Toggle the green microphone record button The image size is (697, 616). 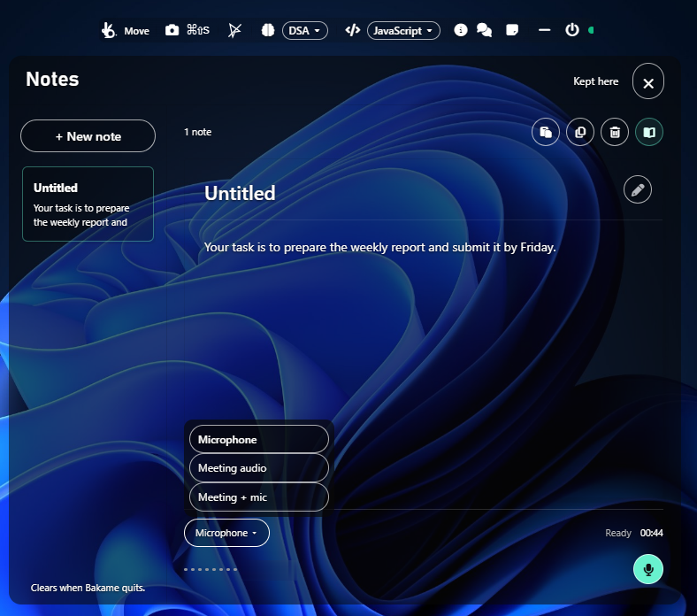[648, 569]
